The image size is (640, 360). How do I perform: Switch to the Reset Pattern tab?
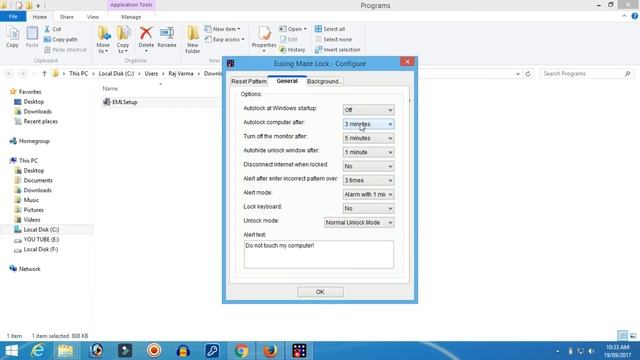(249, 82)
